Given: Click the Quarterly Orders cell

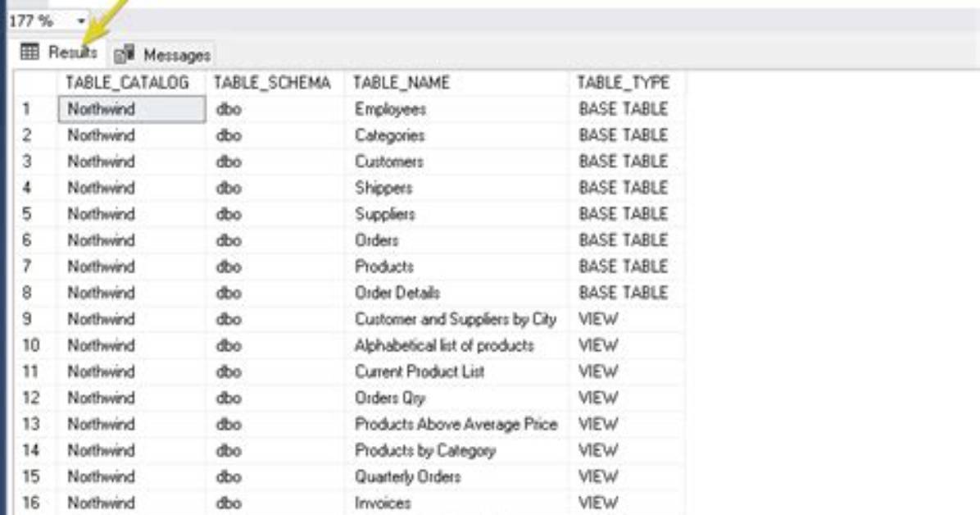Looking at the screenshot, I should (x=456, y=476).
